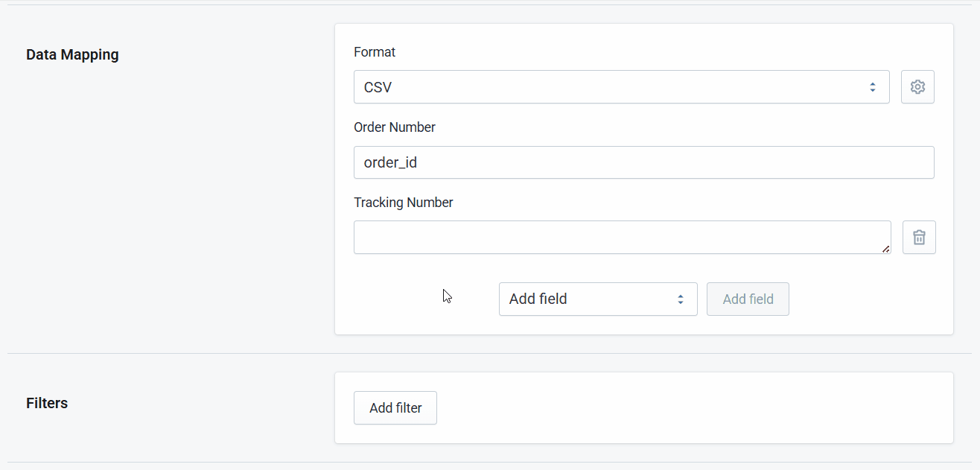Click the Data Mapping section heading

click(72, 54)
